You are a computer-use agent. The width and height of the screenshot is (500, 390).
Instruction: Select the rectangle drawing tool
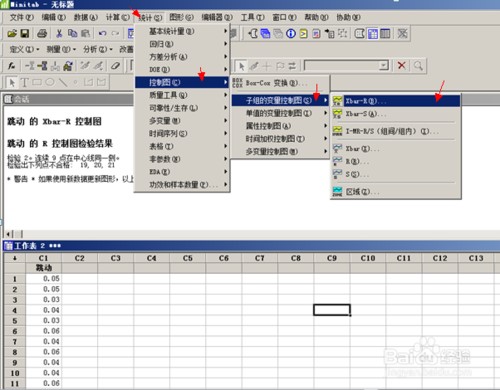(x=37, y=82)
